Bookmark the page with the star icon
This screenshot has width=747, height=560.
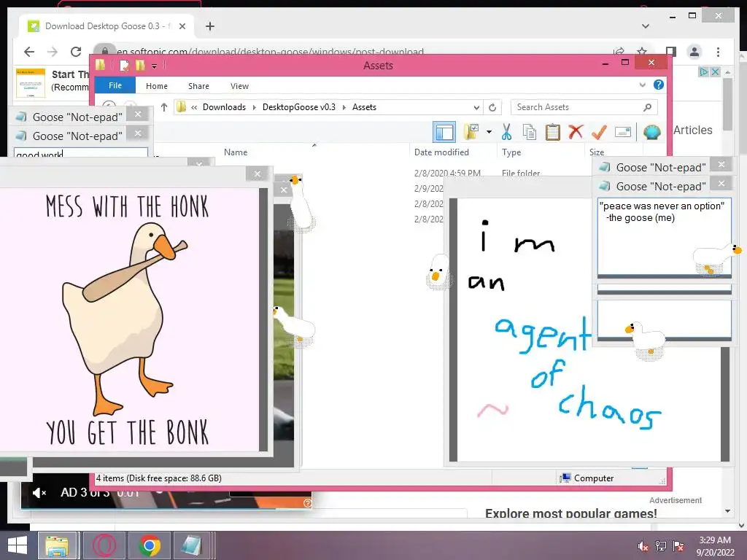point(642,52)
